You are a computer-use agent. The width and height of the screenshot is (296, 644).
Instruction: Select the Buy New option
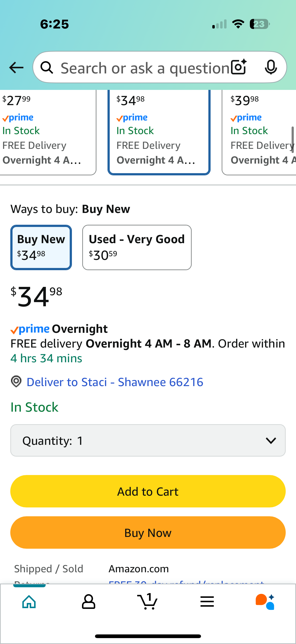(x=41, y=247)
